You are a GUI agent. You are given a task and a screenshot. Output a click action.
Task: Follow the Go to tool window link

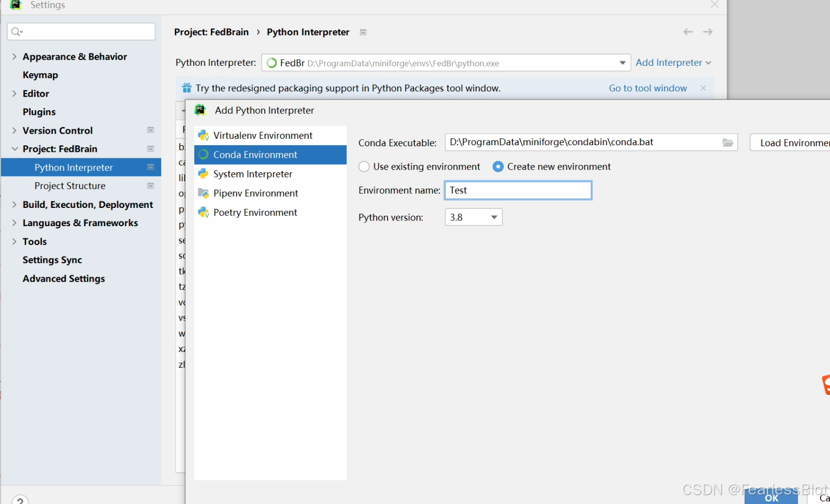click(x=648, y=88)
